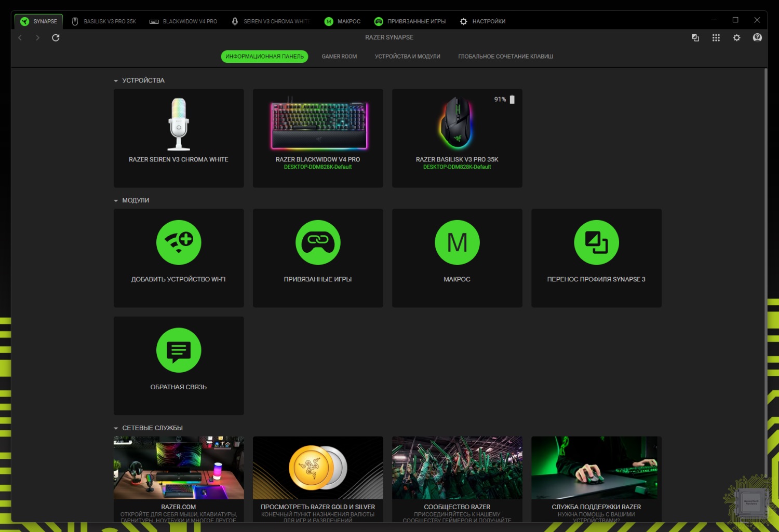Select the Razer Seiren V3 Chroma White device
This screenshot has height=532, width=779.
(179, 138)
